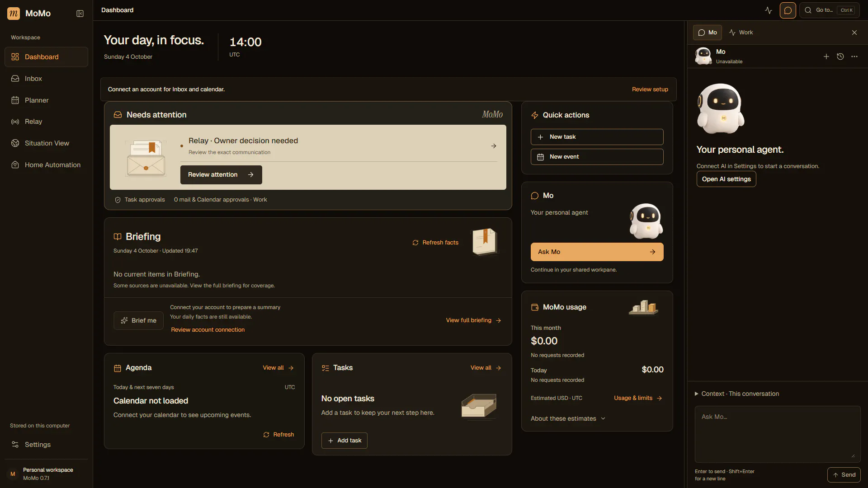
Task: Click the Ask Mo message input
Action: click(x=777, y=434)
